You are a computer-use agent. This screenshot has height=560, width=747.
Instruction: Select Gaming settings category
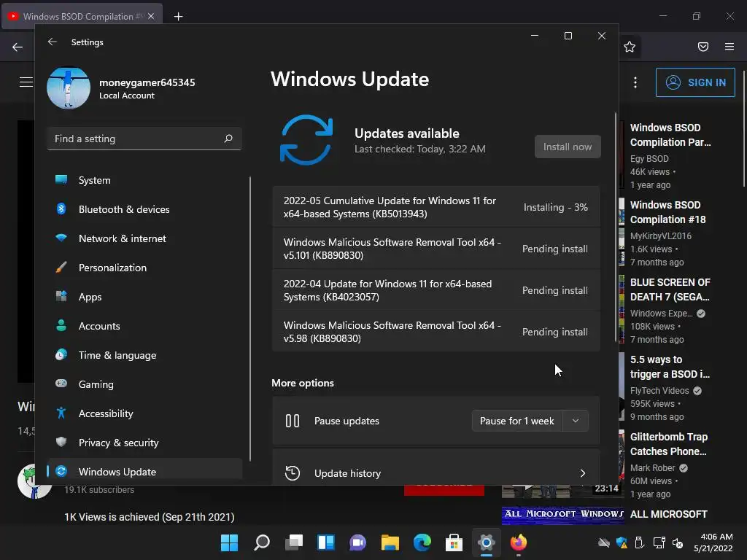pos(145,384)
